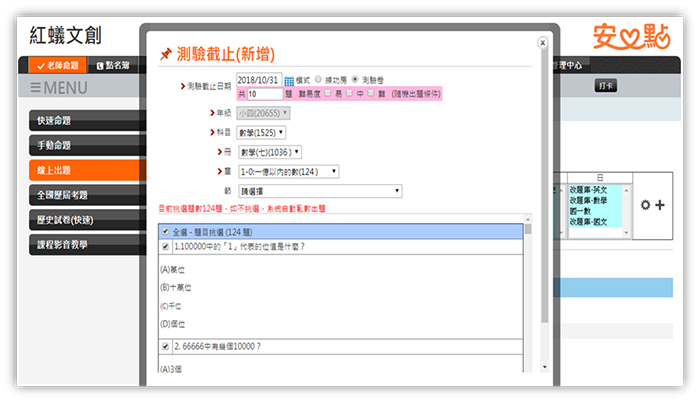
Task: Switch to the 老師命題 tab
Action: (x=53, y=65)
